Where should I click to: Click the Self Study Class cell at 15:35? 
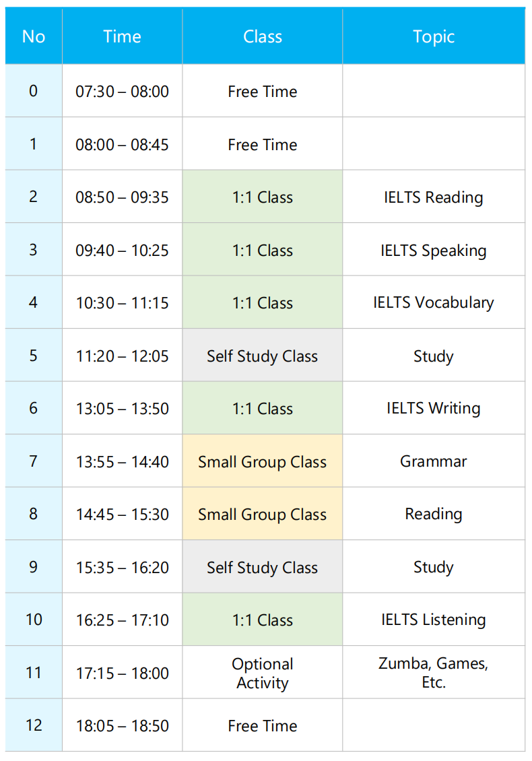click(263, 567)
